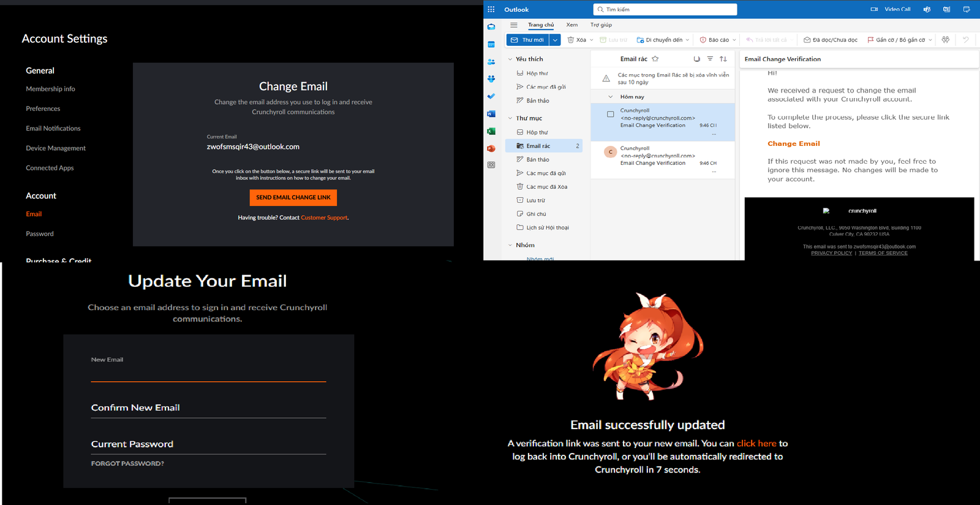Open Groups in the Outlook left app rail
Screen dimensions: 980x505
(491, 79)
